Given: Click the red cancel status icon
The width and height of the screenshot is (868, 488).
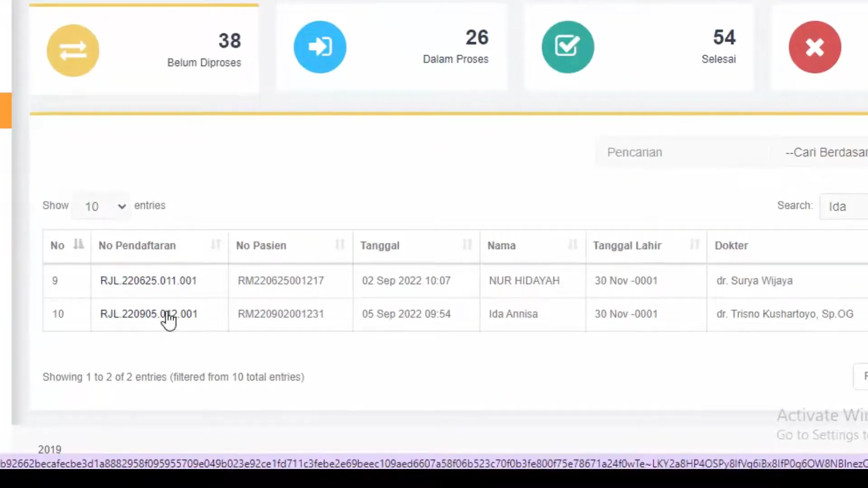Looking at the screenshot, I should 815,47.
